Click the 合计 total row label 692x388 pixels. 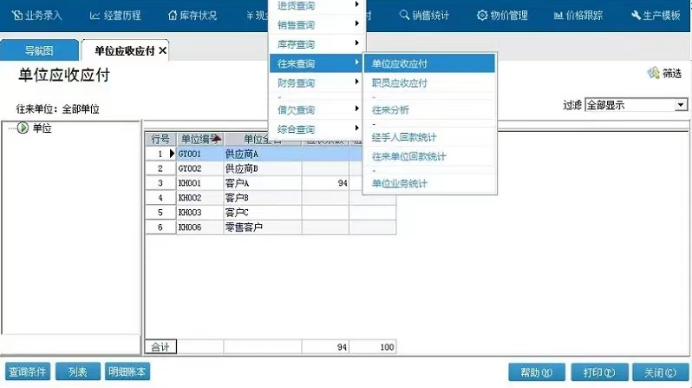point(161,347)
